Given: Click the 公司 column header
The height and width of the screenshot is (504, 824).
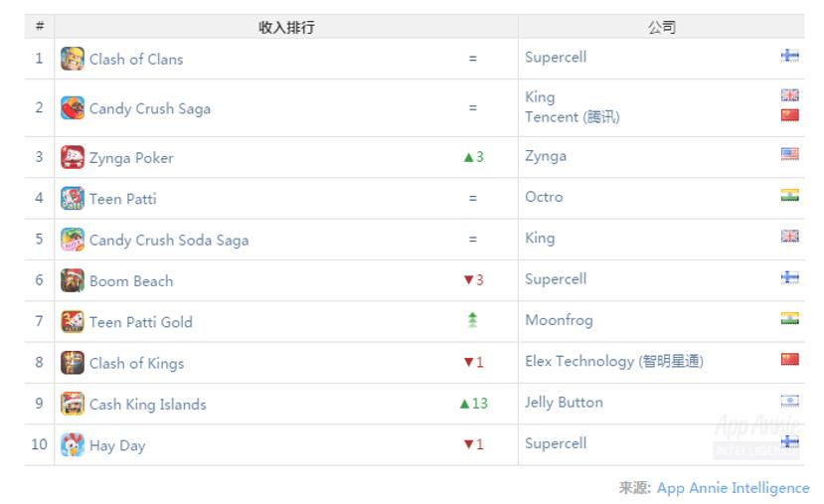Looking at the screenshot, I should 661,27.
